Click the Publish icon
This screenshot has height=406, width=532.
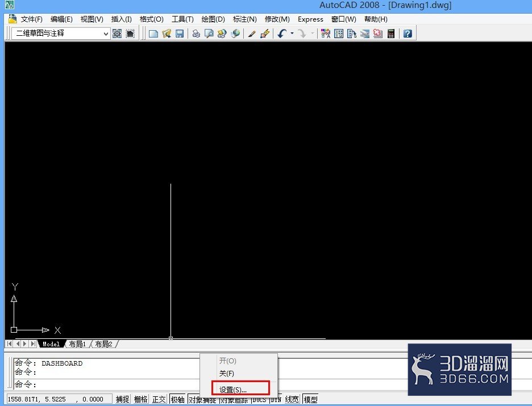point(222,34)
